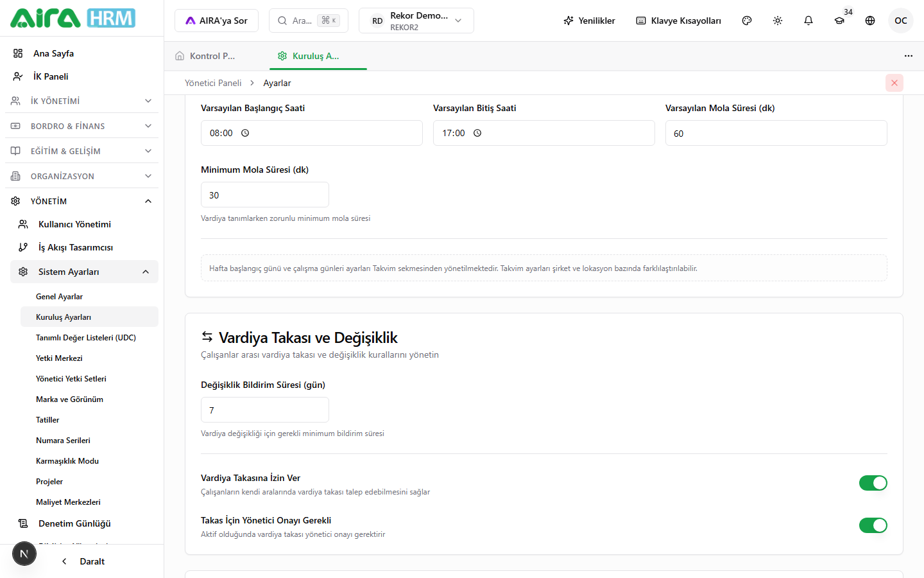Open Yetki Merkezi menu item
The height and width of the screenshot is (578, 924).
click(89, 358)
